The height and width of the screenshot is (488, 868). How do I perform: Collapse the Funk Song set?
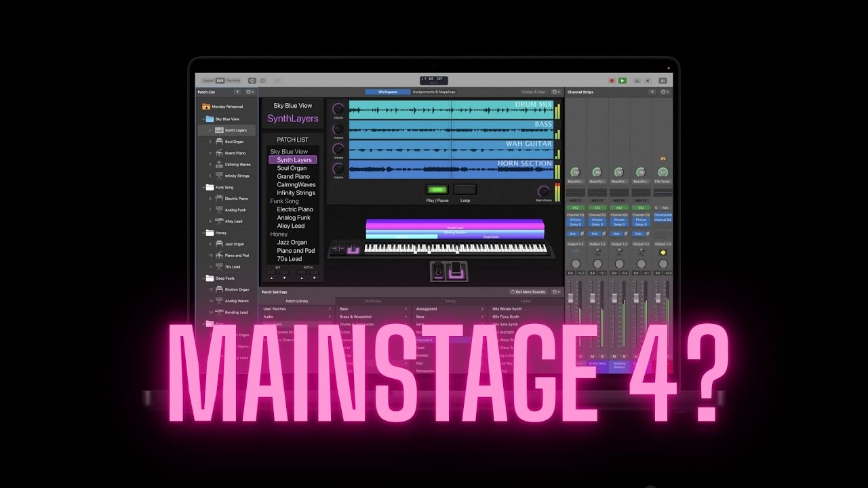coord(203,187)
